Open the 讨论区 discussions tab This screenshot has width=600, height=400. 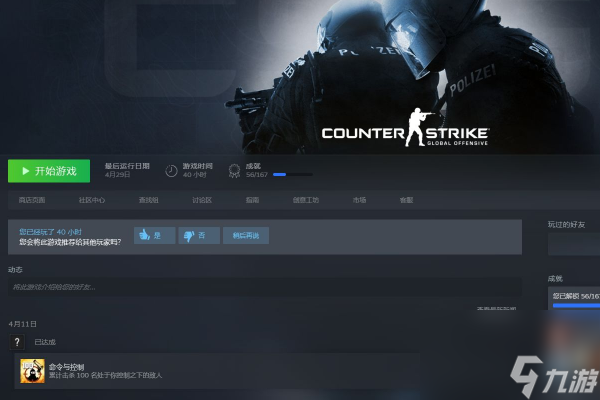click(x=202, y=200)
